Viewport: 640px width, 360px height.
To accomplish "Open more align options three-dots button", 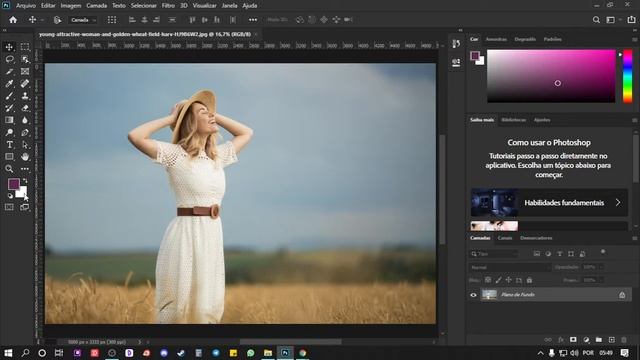I will 253,20.
